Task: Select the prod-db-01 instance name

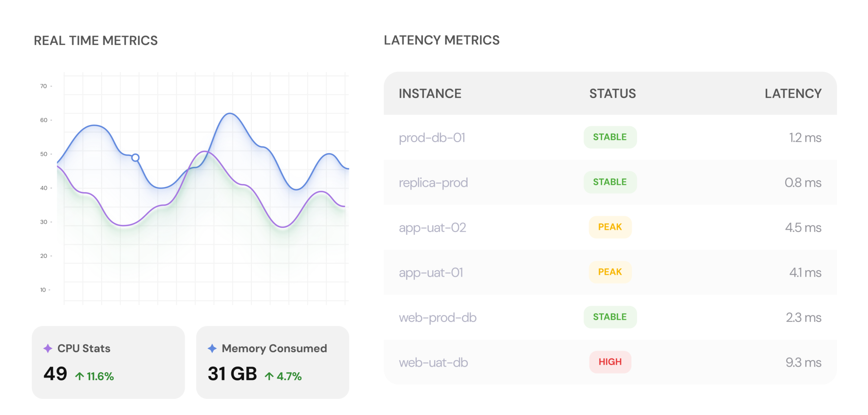Action: 432,138
